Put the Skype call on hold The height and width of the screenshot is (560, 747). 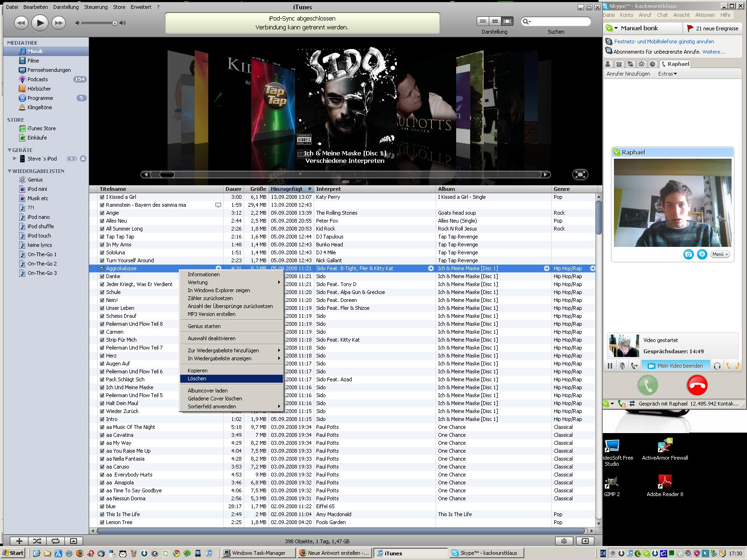click(610, 366)
